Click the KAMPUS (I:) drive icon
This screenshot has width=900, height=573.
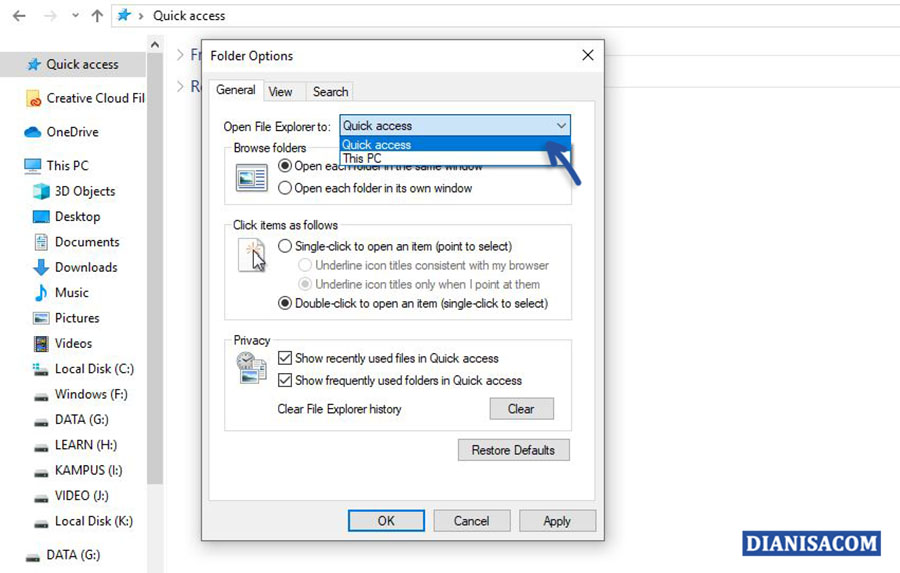click(41, 472)
